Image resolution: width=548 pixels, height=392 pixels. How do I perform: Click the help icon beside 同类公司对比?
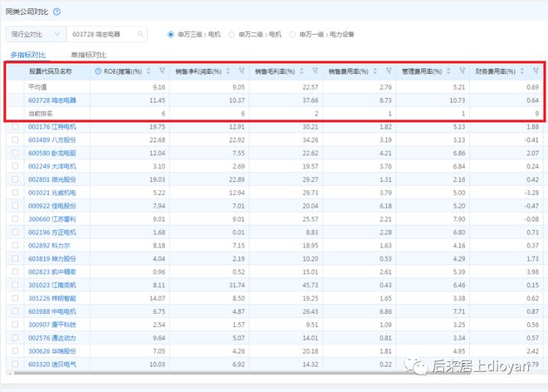pyautogui.click(x=56, y=12)
